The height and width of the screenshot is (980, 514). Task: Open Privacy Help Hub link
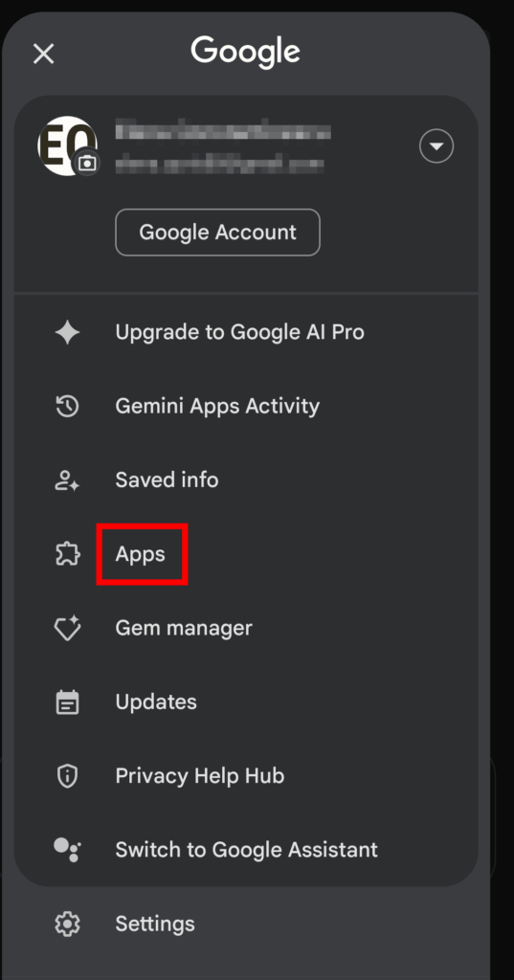click(200, 775)
